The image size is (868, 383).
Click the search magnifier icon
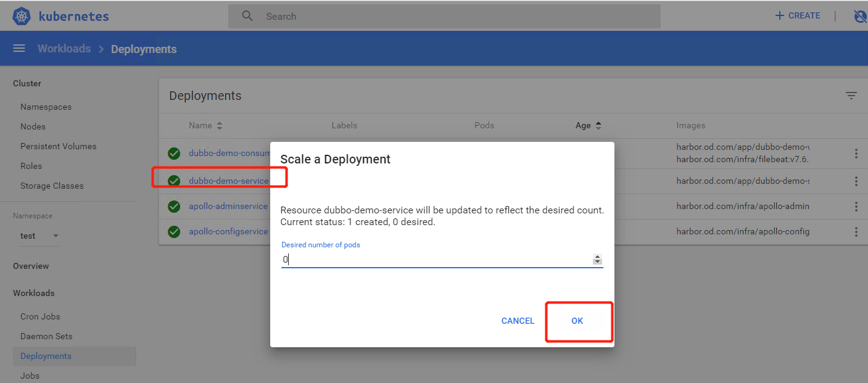pos(247,17)
